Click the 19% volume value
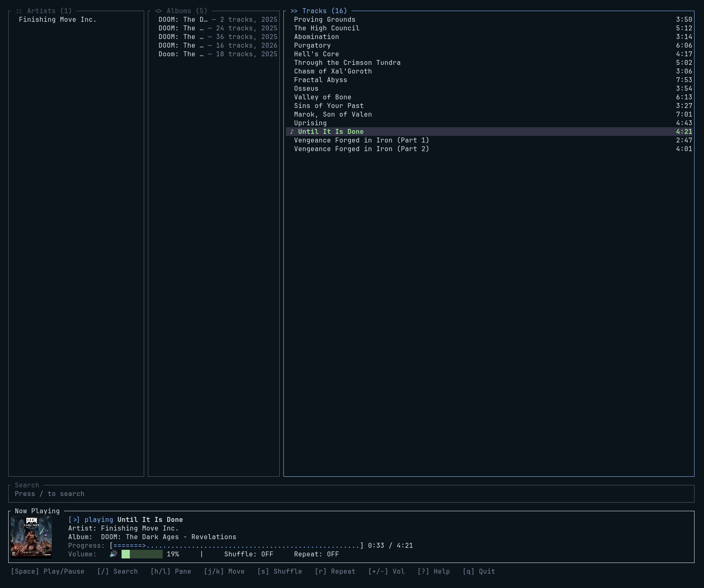704x588 pixels. point(173,554)
